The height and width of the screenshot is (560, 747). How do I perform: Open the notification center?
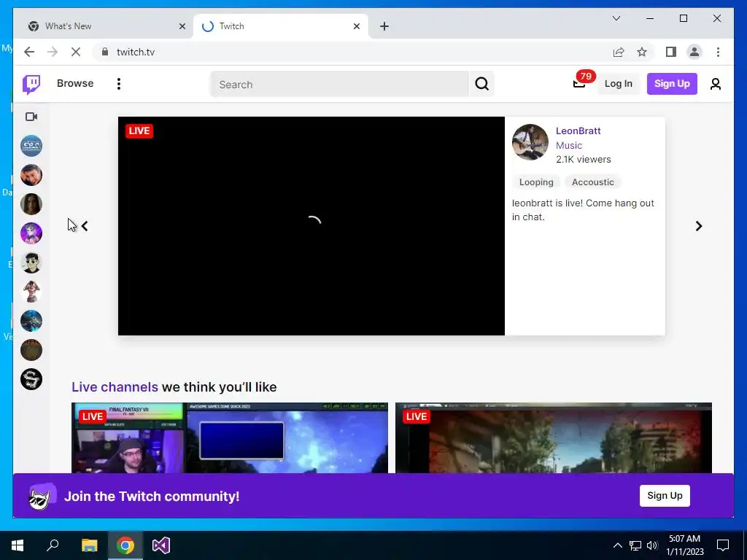click(x=723, y=545)
